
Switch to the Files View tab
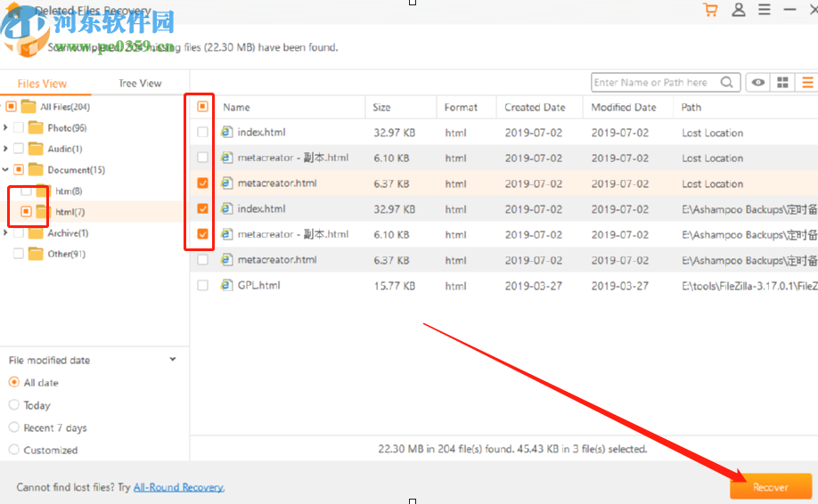tap(42, 84)
